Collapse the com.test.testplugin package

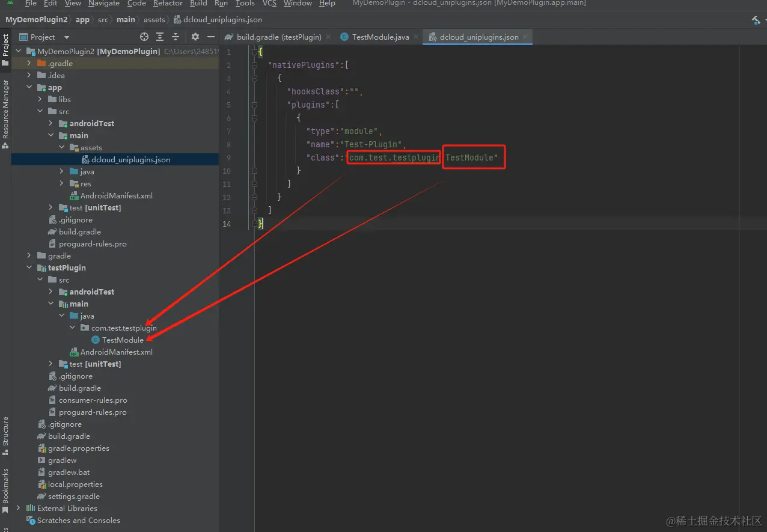coord(73,328)
